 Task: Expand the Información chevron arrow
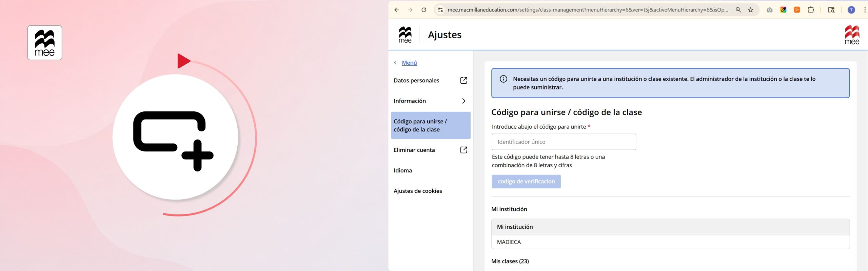click(464, 101)
